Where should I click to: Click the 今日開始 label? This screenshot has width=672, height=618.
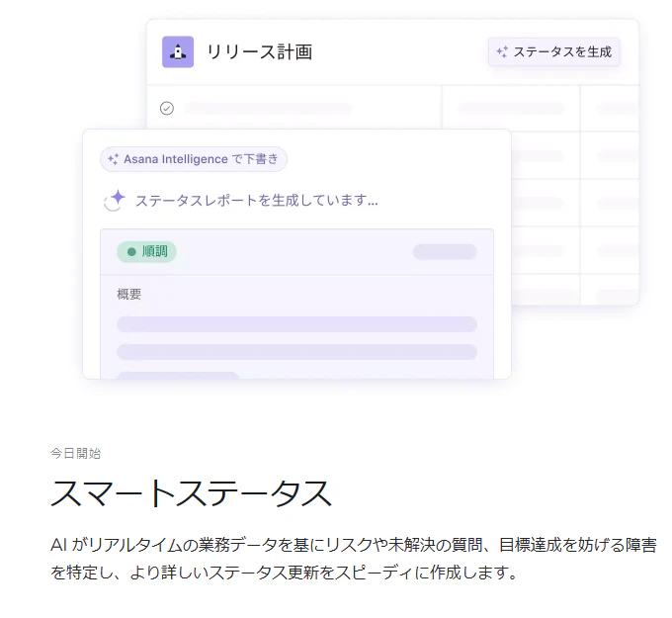pyautogui.click(x=75, y=453)
